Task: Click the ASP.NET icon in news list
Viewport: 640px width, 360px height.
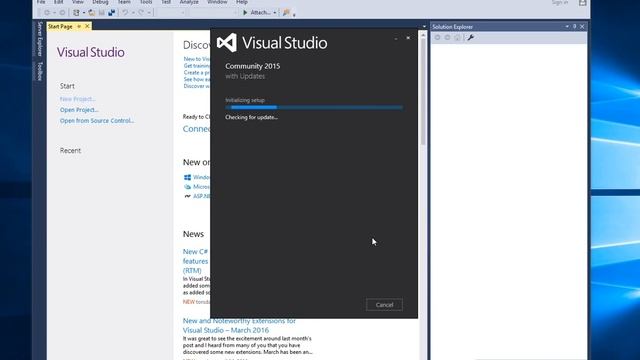Action: point(187,196)
